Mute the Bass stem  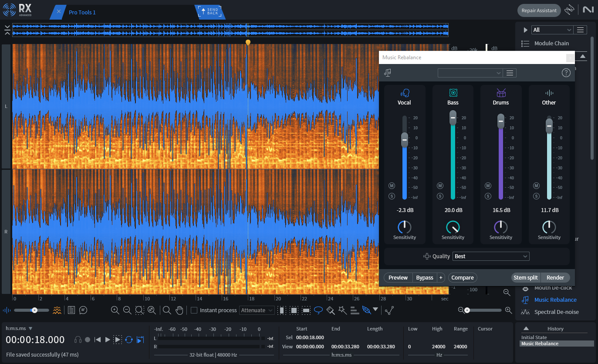pyautogui.click(x=440, y=186)
